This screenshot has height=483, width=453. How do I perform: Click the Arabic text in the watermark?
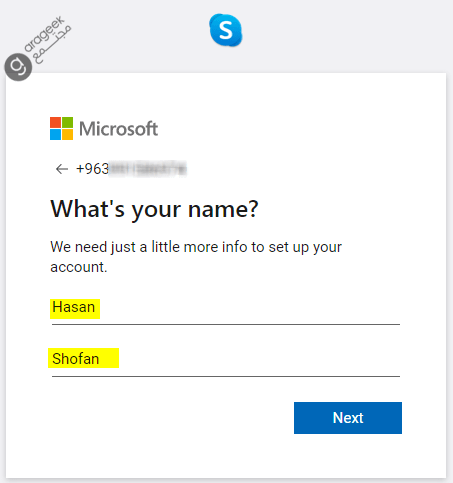tap(52, 45)
